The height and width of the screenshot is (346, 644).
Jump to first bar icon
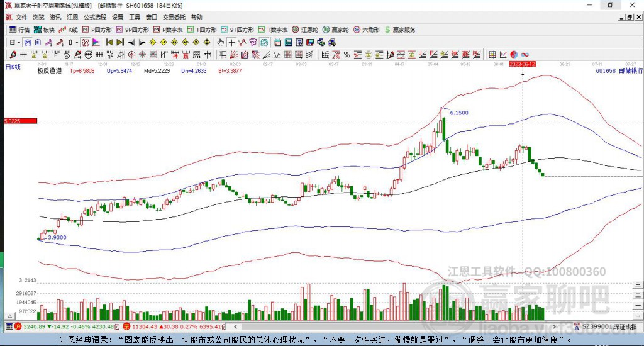click(x=109, y=42)
